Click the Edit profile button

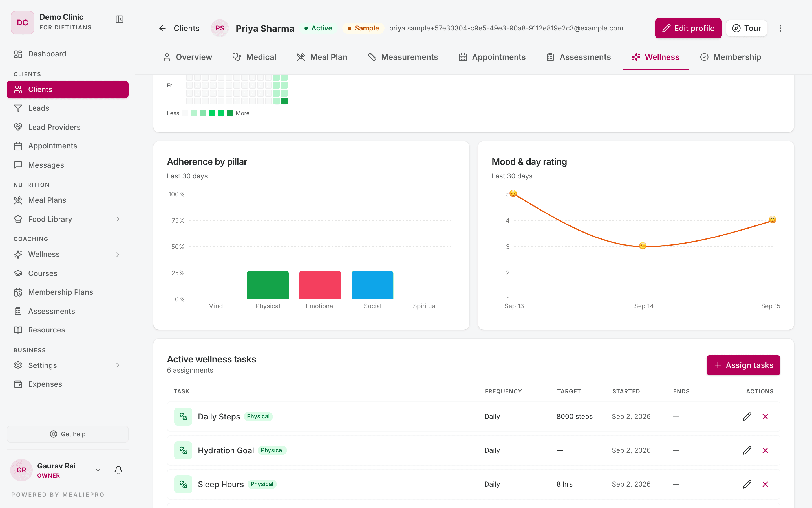[x=688, y=28]
